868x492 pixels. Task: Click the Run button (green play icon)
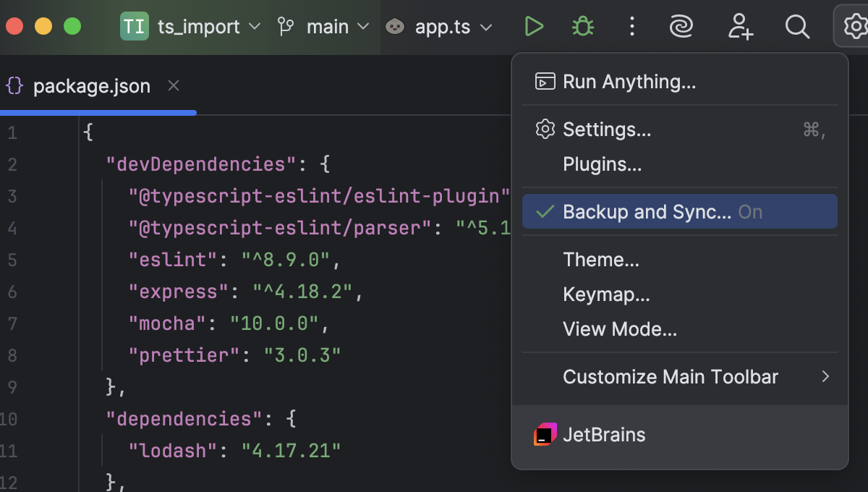pyautogui.click(x=534, y=27)
